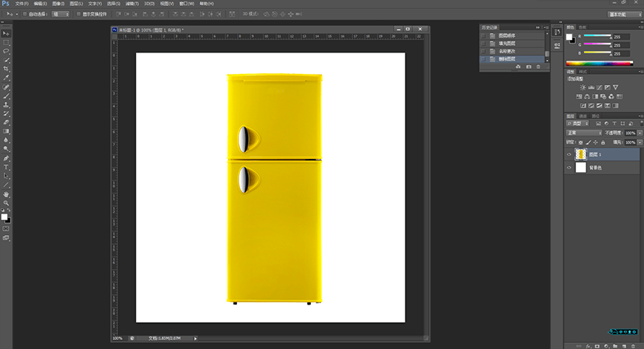This screenshot has height=349, width=644.
Task: Lock all layer attributes
Action: coord(603,143)
